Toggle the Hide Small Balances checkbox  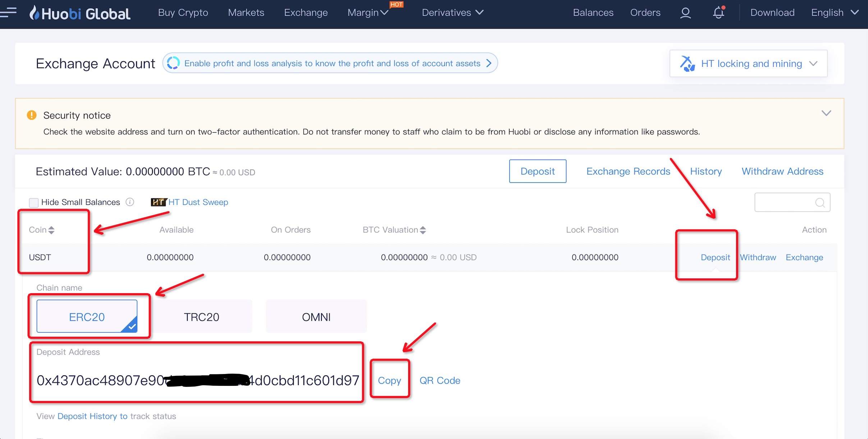[34, 202]
